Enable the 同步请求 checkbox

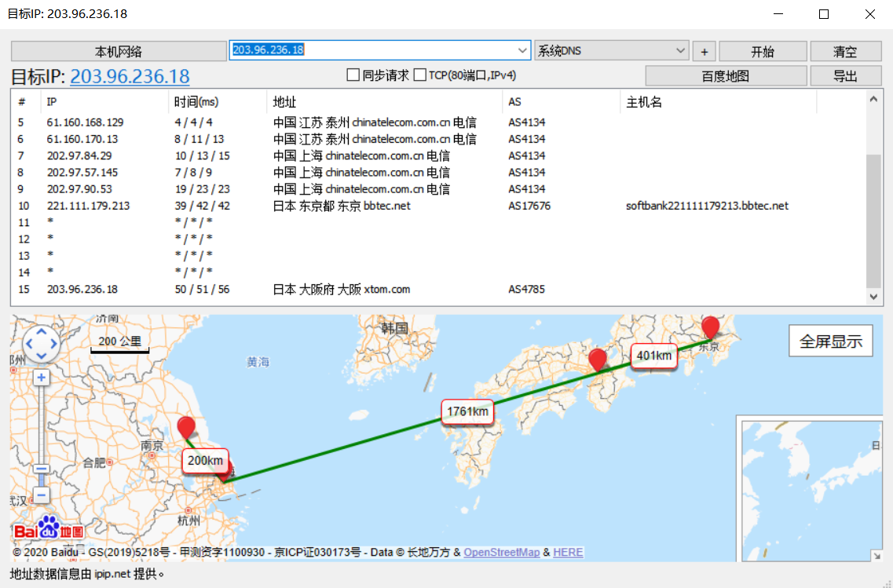point(353,75)
